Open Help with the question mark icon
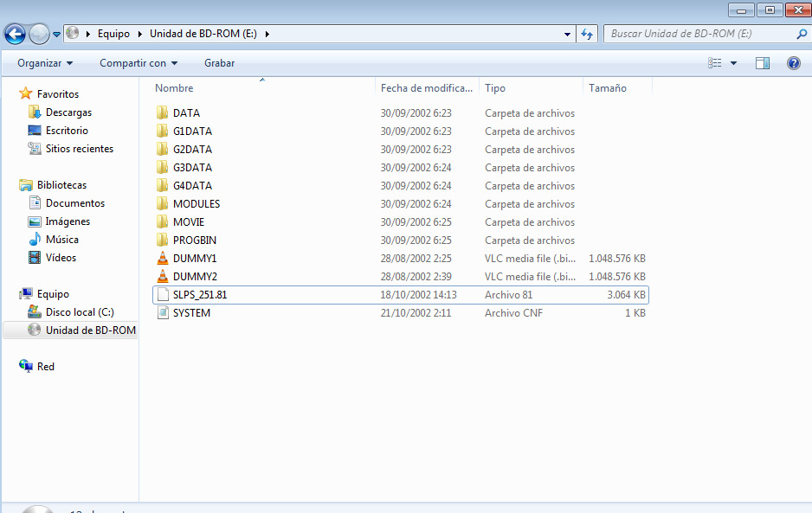Viewport: 812px width, 513px height. [x=793, y=63]
